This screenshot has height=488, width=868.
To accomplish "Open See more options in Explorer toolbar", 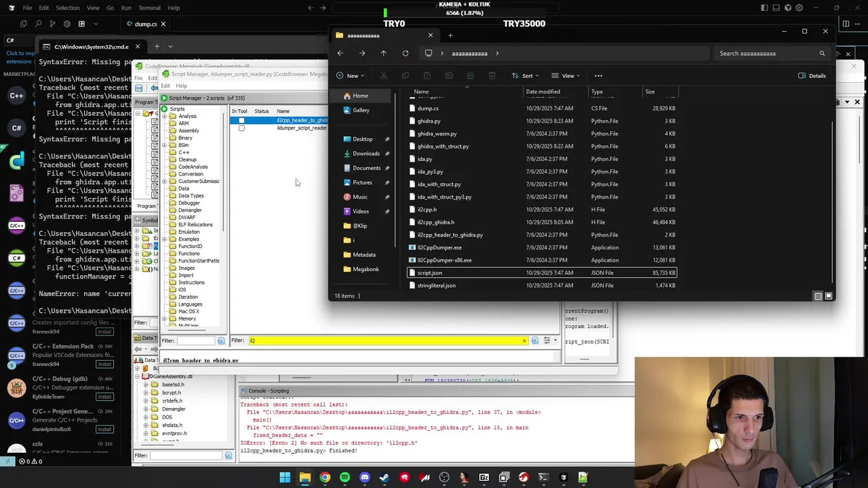I will (598, 76).
